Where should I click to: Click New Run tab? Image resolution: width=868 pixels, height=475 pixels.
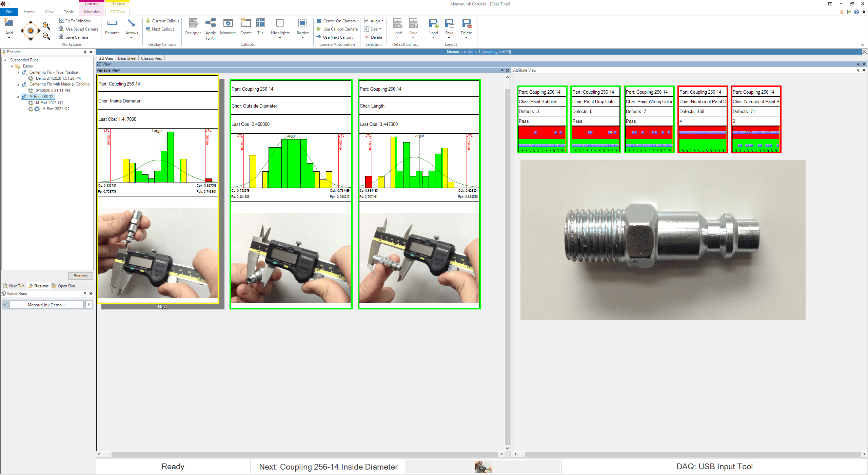tap(14, 286)
